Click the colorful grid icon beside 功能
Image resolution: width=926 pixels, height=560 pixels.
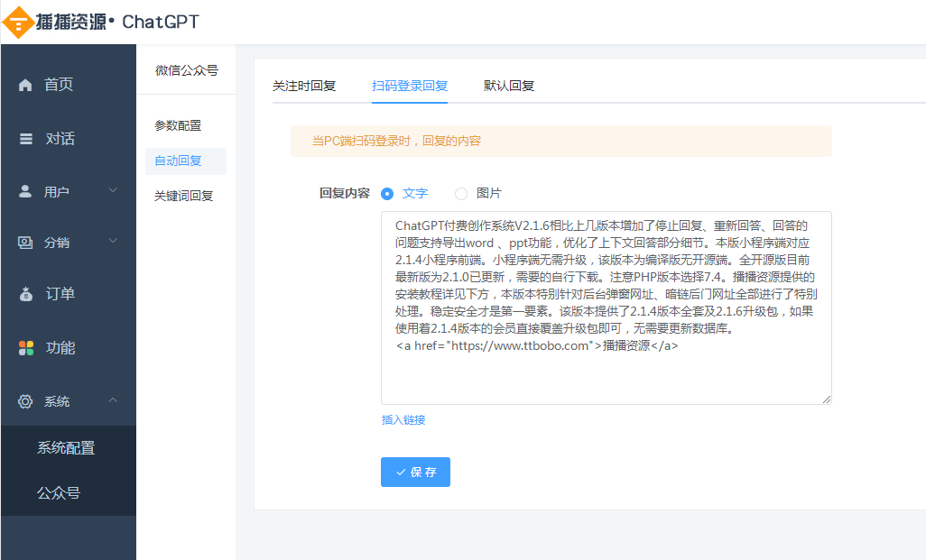click(26, 348)
